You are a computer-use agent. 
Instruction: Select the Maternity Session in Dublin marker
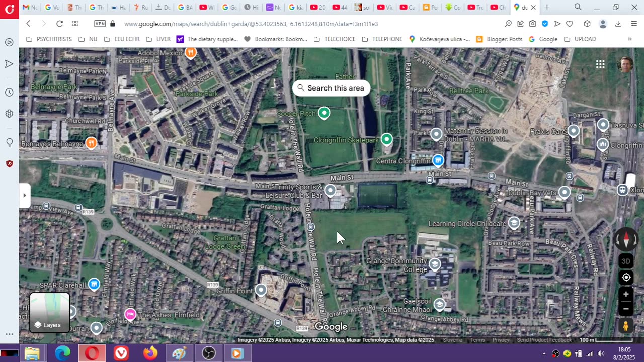point(436,134)
